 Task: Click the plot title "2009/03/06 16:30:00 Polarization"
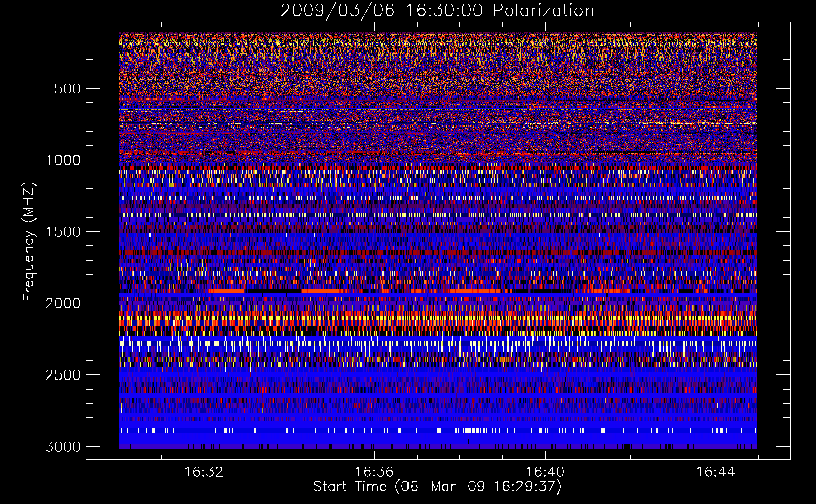(437, 11)
